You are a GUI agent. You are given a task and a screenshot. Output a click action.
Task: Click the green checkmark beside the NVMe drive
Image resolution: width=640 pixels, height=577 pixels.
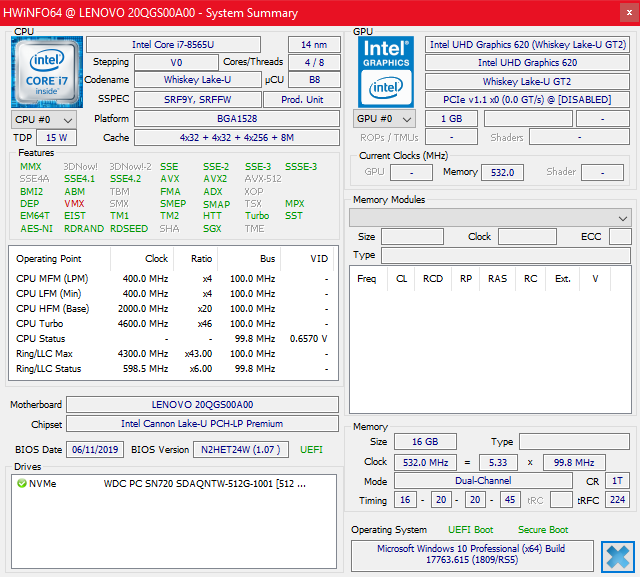click(x=21, y=483)
